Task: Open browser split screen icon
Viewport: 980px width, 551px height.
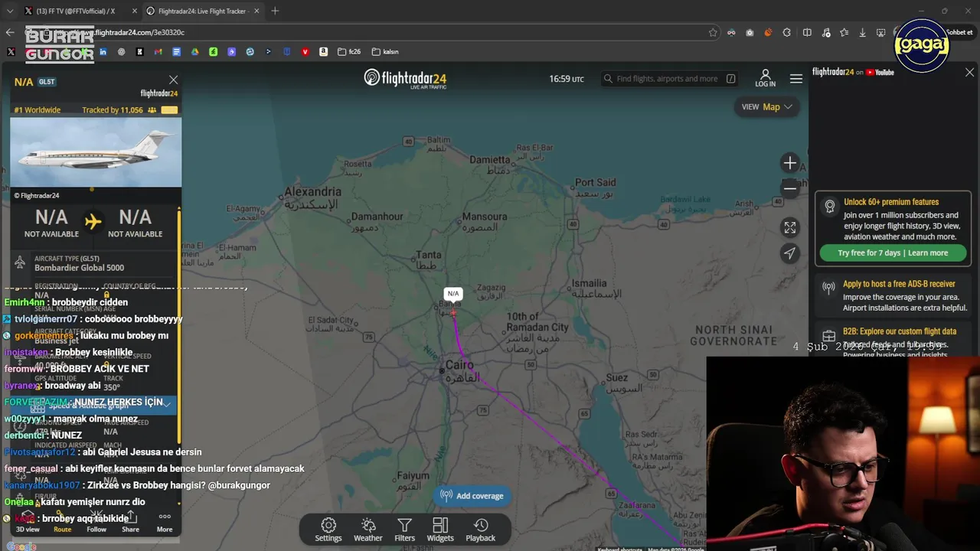Action: coord(807,32)
